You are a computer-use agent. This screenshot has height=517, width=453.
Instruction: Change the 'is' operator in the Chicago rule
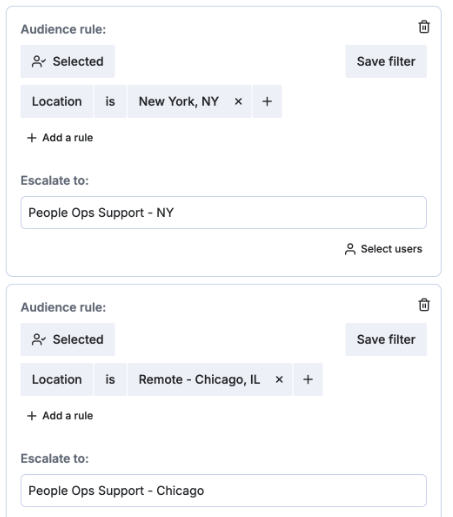point(110,379)
